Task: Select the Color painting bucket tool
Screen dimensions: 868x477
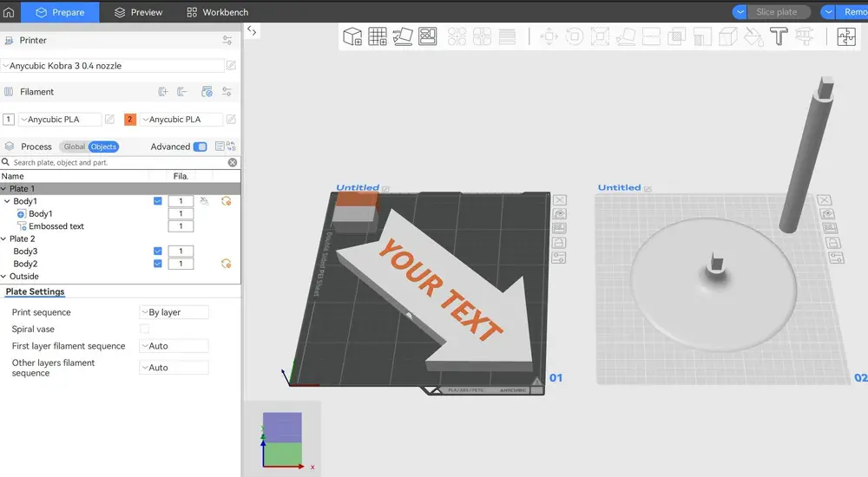Action: pos(753,36)
